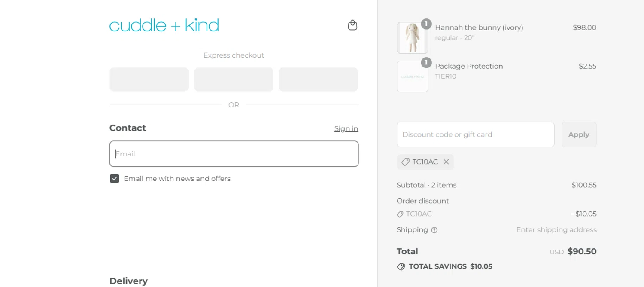Click the $98.00 item price
This screenshot has height=287, width=644.
point(584,27)
